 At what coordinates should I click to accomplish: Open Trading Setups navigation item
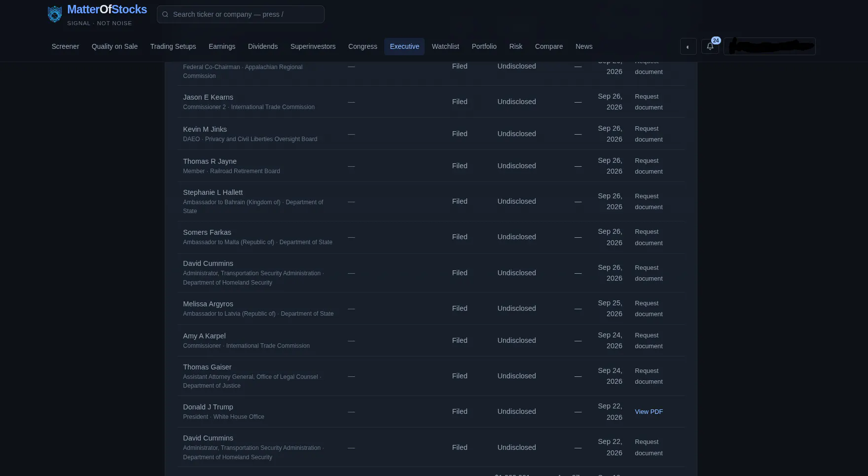click(x=173, y=46)
